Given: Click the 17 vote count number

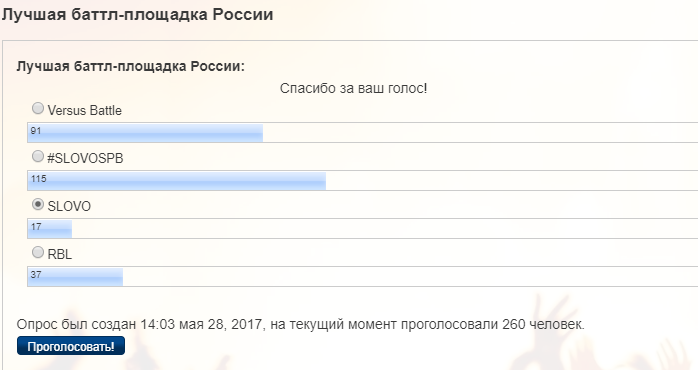Looking at the screenshot, I should pyautogui.click(x=36, y=227).
